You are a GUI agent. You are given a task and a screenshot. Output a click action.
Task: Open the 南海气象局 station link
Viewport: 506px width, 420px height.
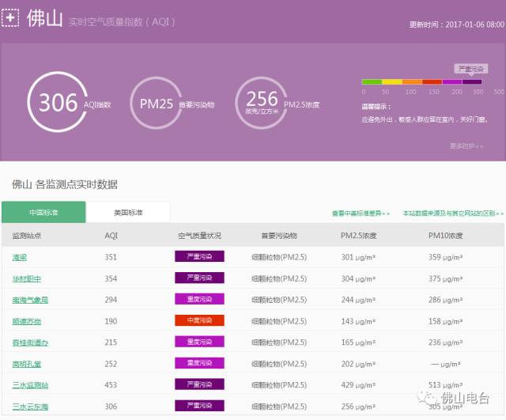tap(30, 300)
